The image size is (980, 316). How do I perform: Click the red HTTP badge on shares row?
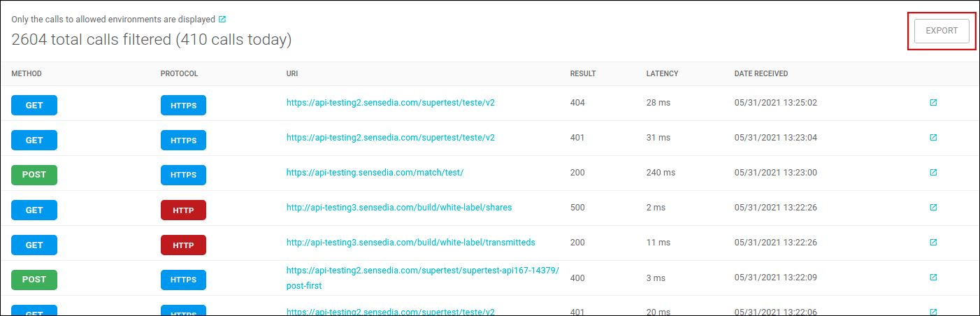[x=183, y=210]
